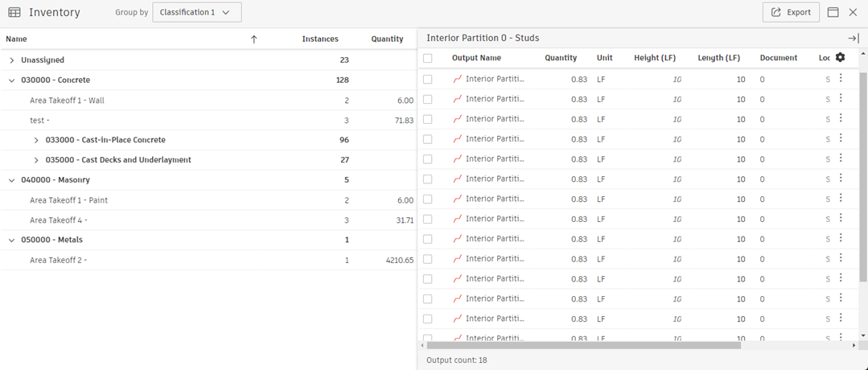The height and width of the screenshot is (370, 868).
Task: Toggle the panel layout window icon
Action: click(x=833, y=13)
